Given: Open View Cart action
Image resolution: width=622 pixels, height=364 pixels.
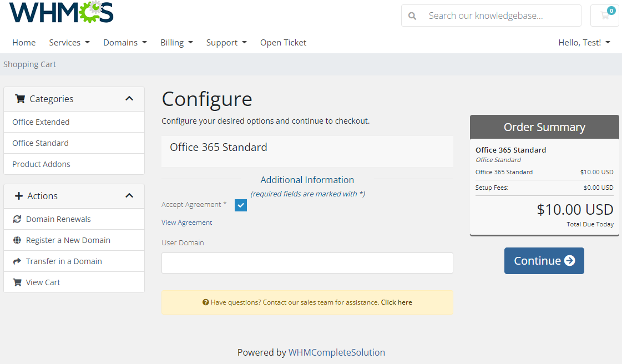Looking at the screenshot, I should (x=74, y=282).
